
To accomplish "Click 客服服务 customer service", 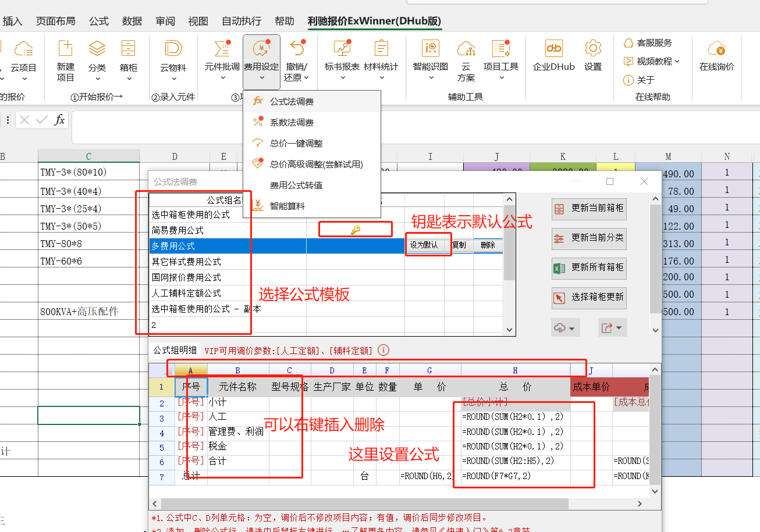I will (x=648, y=43).
